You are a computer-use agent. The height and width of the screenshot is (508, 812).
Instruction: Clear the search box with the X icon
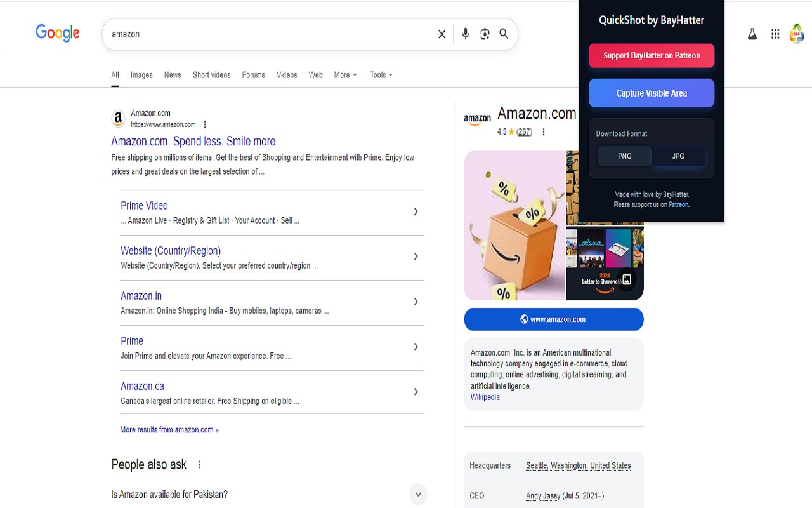pos(442,34)
